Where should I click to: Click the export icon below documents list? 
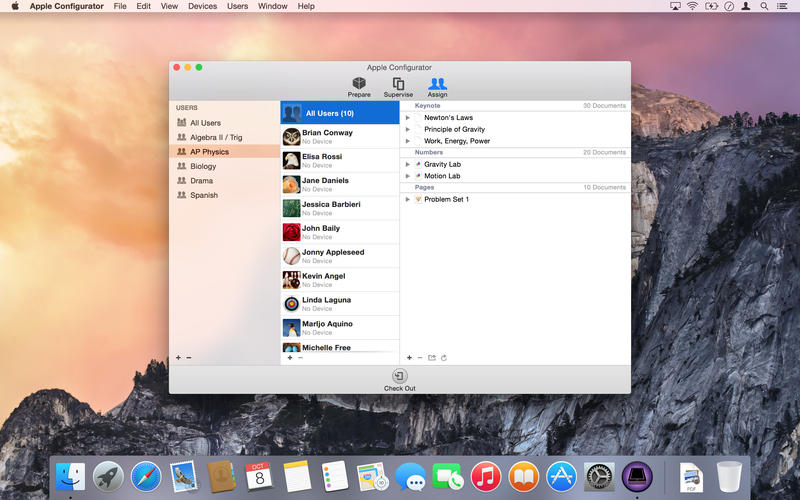[432, 357]
